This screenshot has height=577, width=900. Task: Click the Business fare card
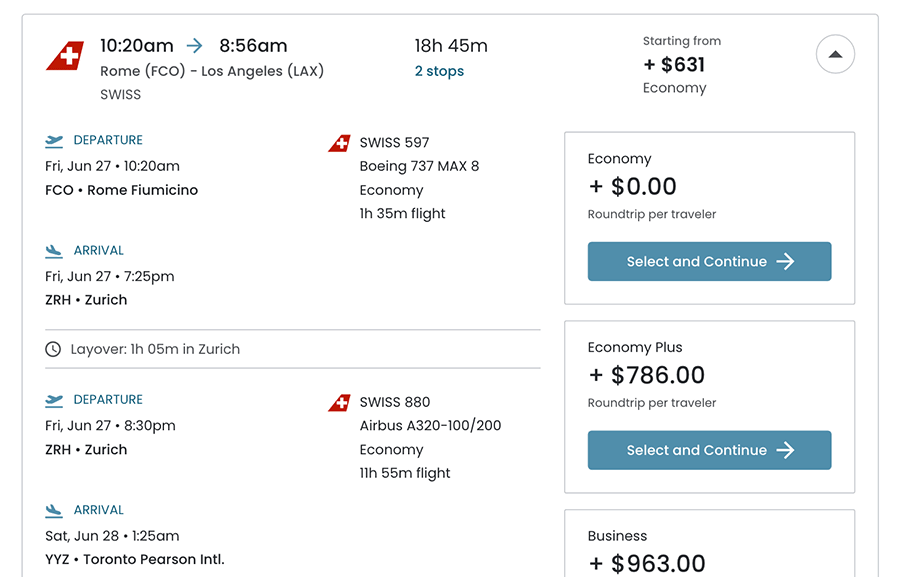coord(709,545)
